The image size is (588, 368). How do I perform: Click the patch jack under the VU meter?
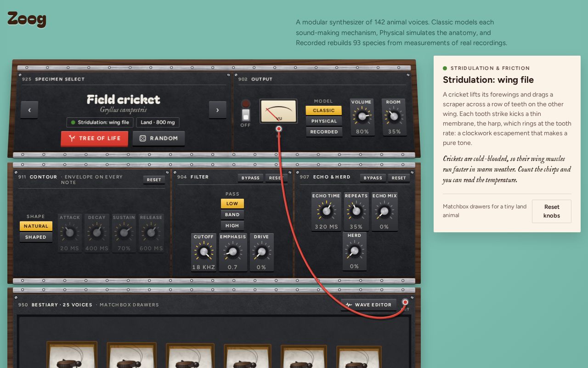278,129
